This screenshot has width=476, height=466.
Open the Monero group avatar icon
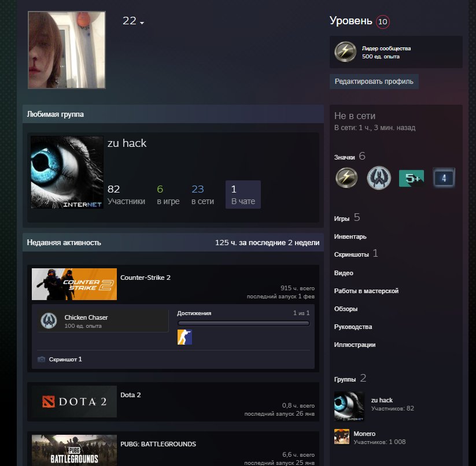341,437
